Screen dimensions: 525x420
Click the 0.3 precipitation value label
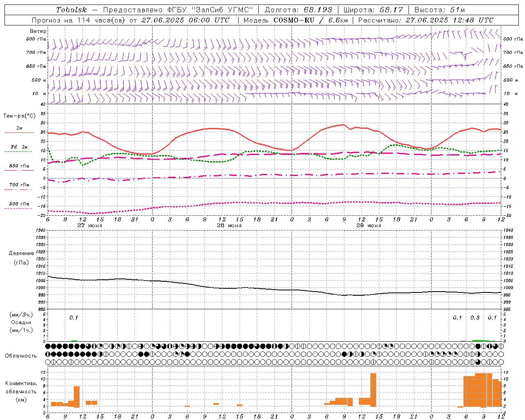pos(475,317)
